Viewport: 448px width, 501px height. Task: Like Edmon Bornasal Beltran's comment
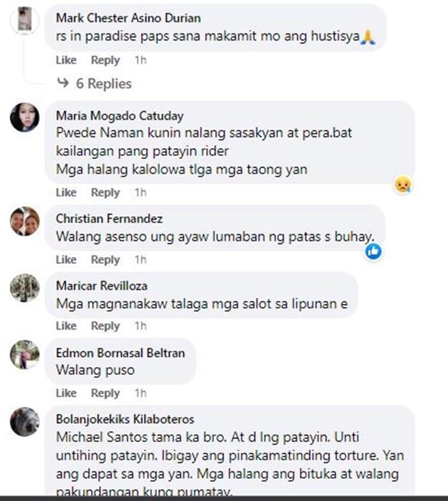66,393
